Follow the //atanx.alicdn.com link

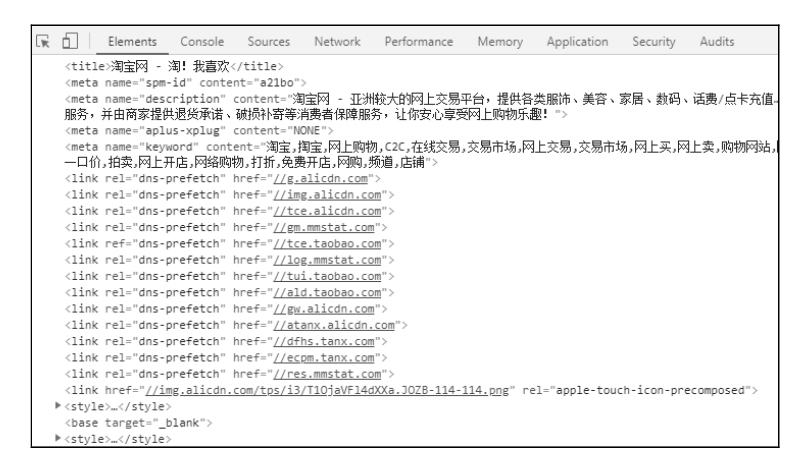pos(334,325)
